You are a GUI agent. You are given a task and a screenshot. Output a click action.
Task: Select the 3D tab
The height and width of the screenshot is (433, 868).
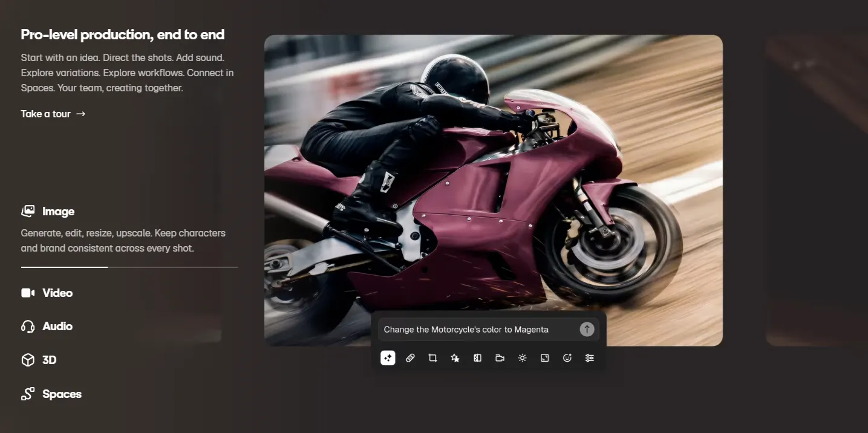click(39, 360)
